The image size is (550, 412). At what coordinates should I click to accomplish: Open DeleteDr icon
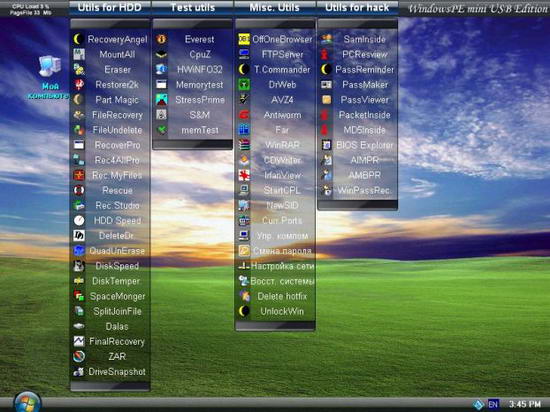click(x=79, y=235)
